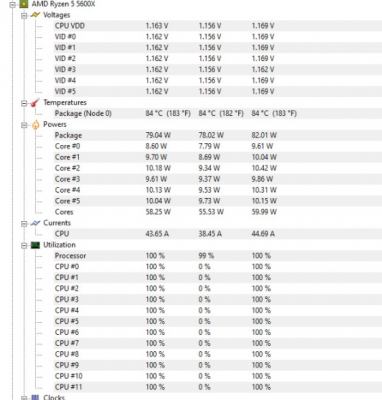Image resolution: width=382 pixels, height=400 pixels.
Task: Select the Voltages tree label
Action: pyautogui.click(x=57, y=15)
